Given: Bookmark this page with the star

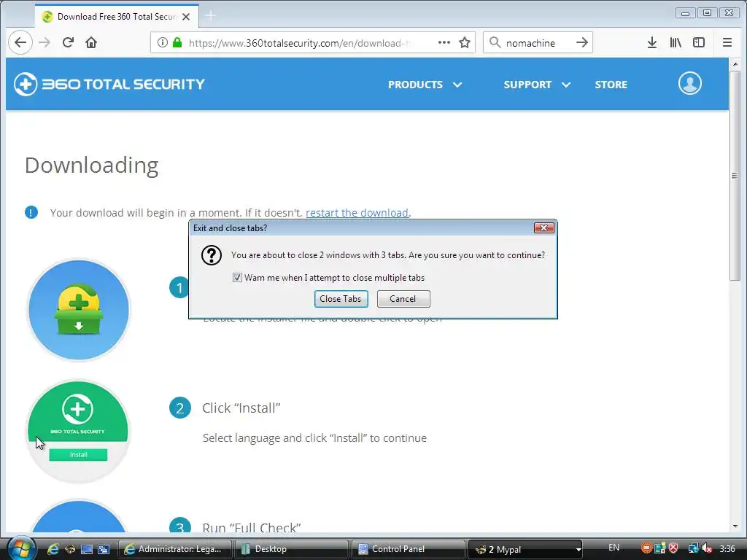Looking at the screenshot, I should tap(465, 43).
